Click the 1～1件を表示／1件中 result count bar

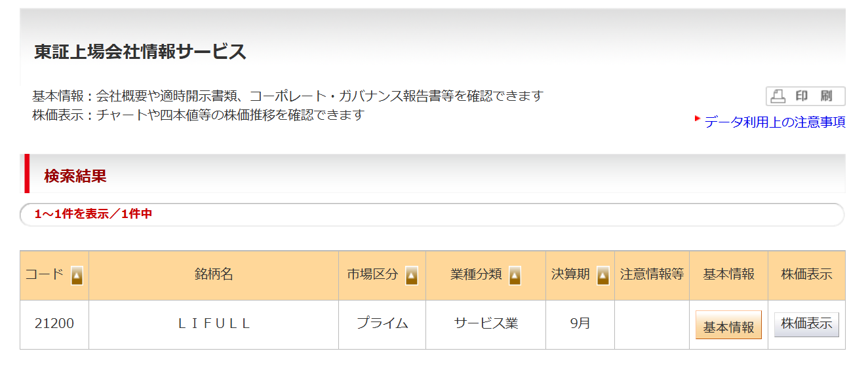coord(432,214)
